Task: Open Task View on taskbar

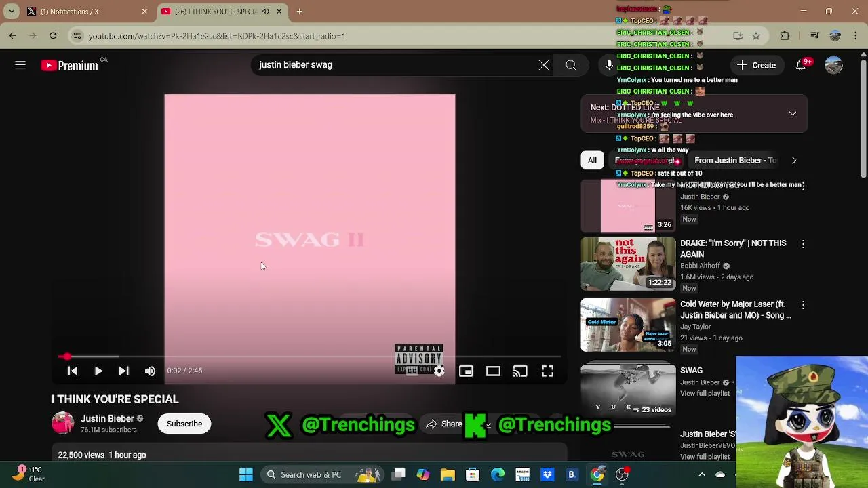Action: point(399,474)
